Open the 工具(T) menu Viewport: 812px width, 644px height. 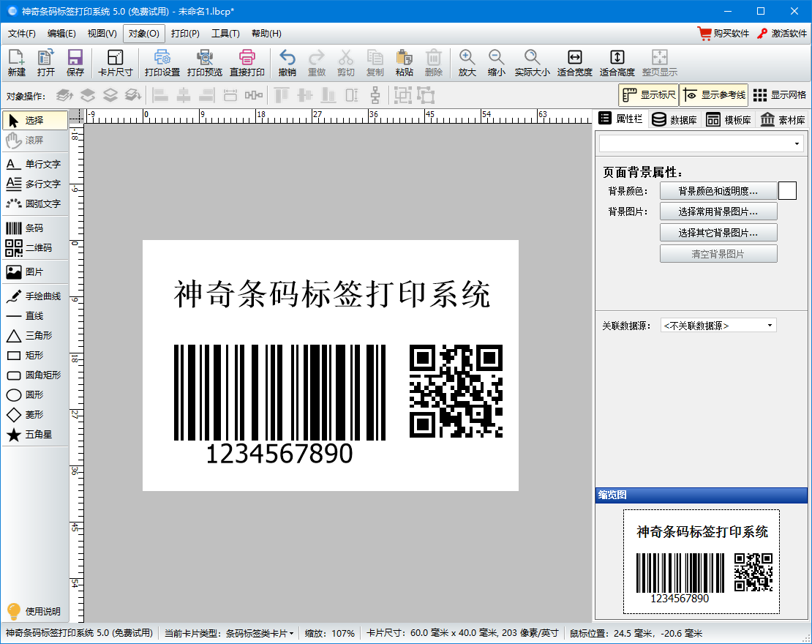point(226,34)
